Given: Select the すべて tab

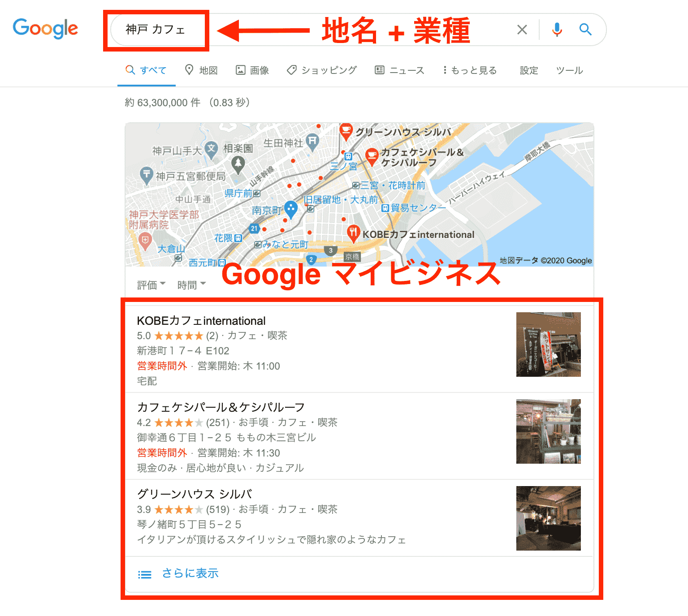Looking at the screenshot, I should 146,70.
